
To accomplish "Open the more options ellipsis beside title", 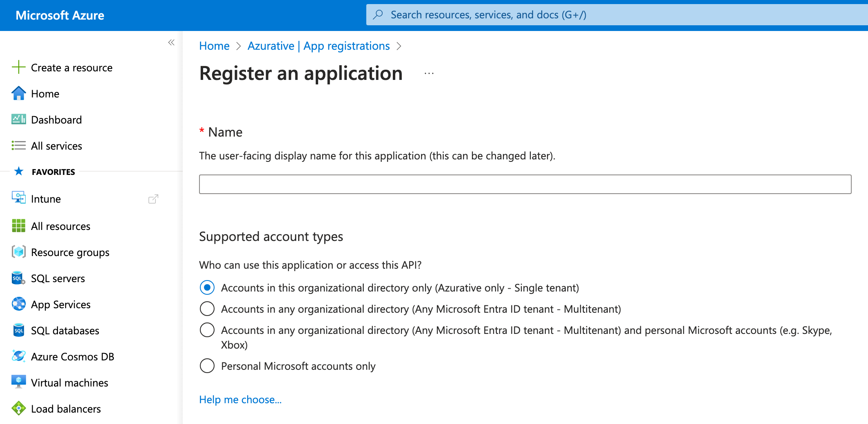I will click(x=429, y=73).
